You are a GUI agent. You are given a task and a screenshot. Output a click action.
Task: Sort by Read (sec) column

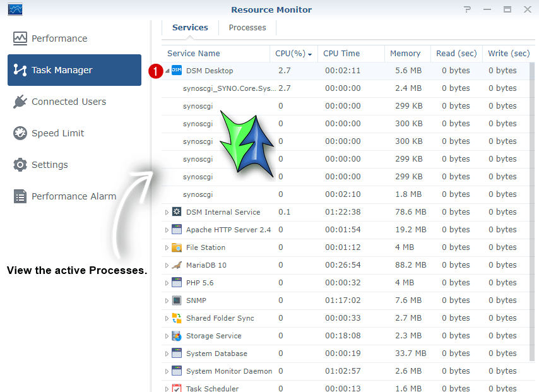coord(456,53)
